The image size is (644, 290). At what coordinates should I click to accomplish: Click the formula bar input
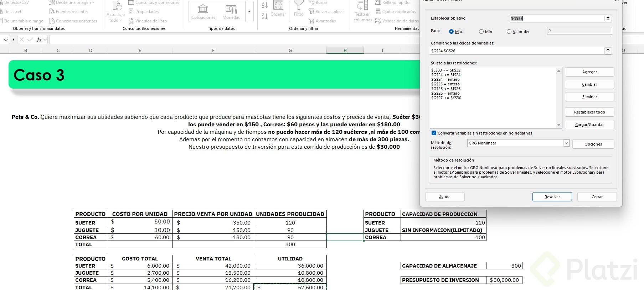click(x=234, y=39)
